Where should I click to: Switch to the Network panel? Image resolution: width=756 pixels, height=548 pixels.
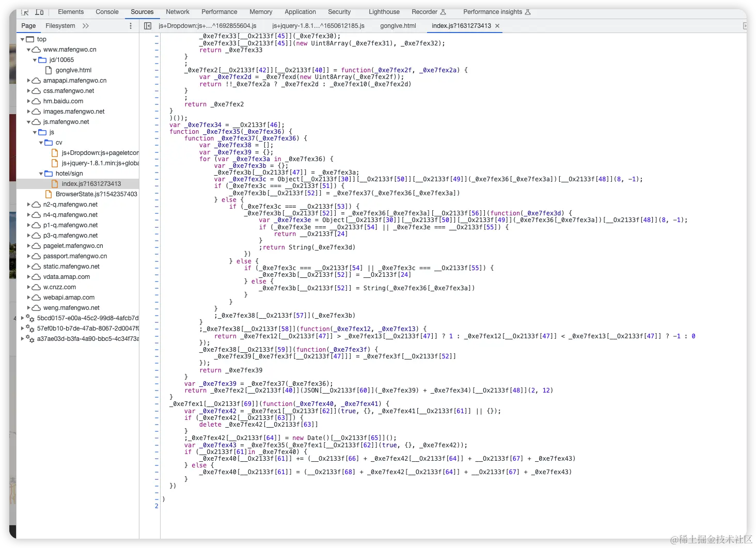click(178, 11)
